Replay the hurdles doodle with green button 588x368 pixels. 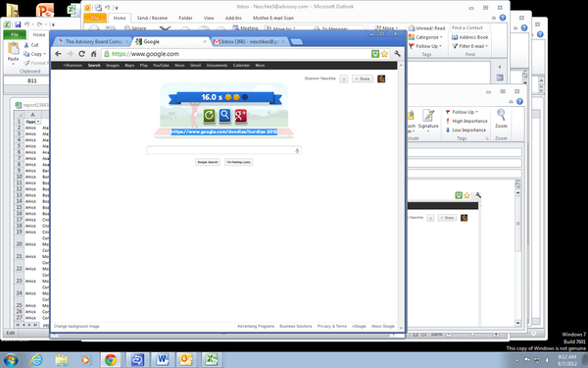pos(209,115)
